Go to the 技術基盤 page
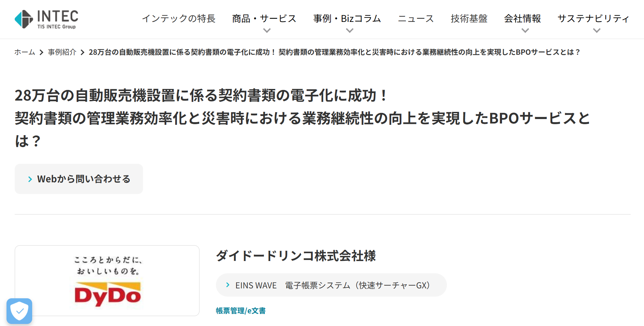The height and width of the screenshot is (326, 644). tap(469, 18)
